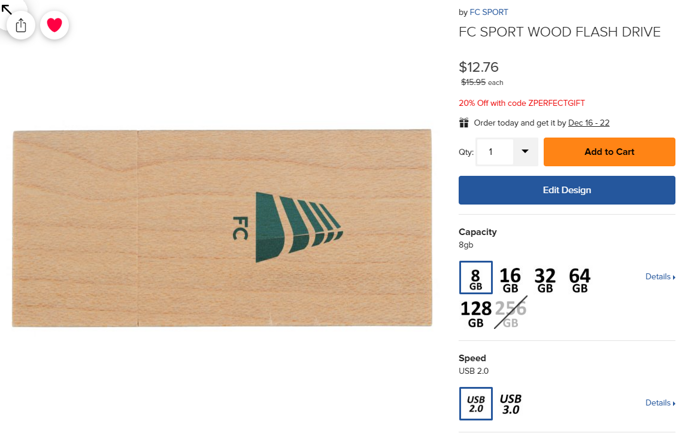Pick the 32 GB capacity option
The image size is (691, 433).
pyautogui.click(x=545, y=279)
